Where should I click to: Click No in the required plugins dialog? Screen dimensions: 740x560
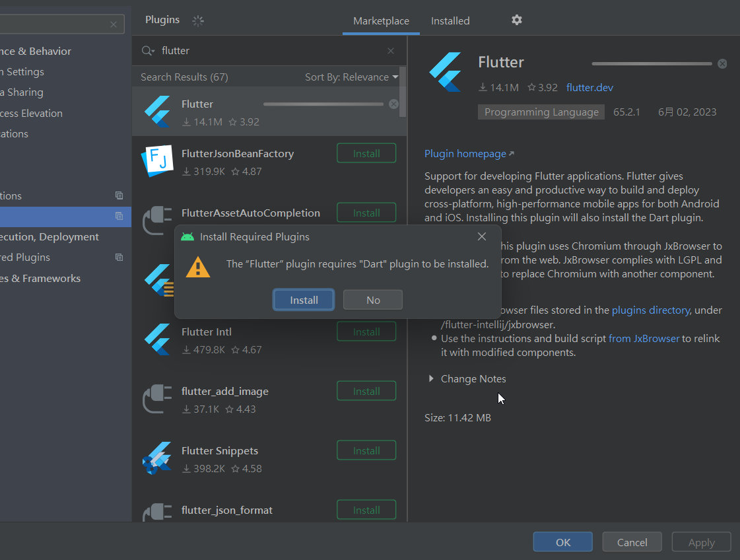(x=373, y=300)
